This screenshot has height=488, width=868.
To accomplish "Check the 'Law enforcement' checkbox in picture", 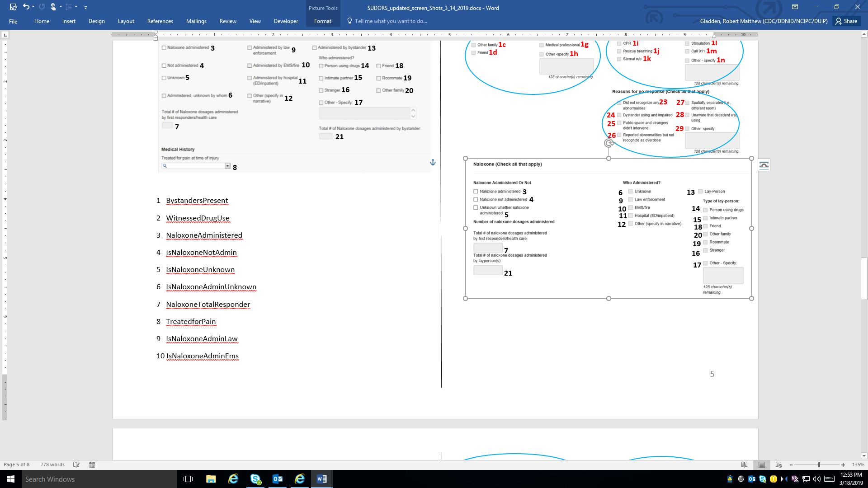I will tap(631, 199).
